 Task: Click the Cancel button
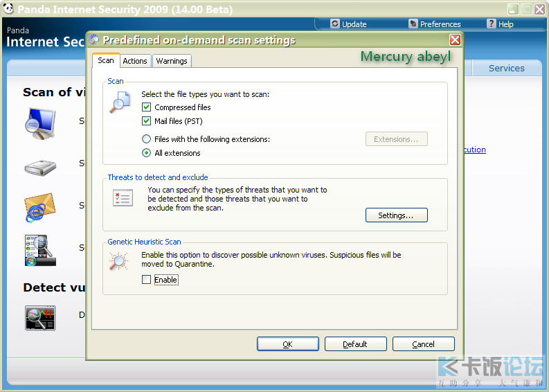[x=423, y=344]
